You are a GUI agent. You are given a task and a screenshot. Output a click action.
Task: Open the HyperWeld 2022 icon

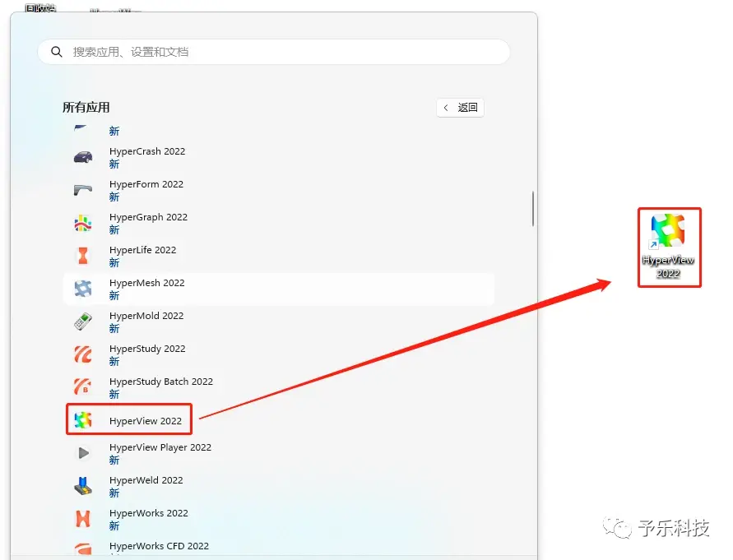(83, 486)
